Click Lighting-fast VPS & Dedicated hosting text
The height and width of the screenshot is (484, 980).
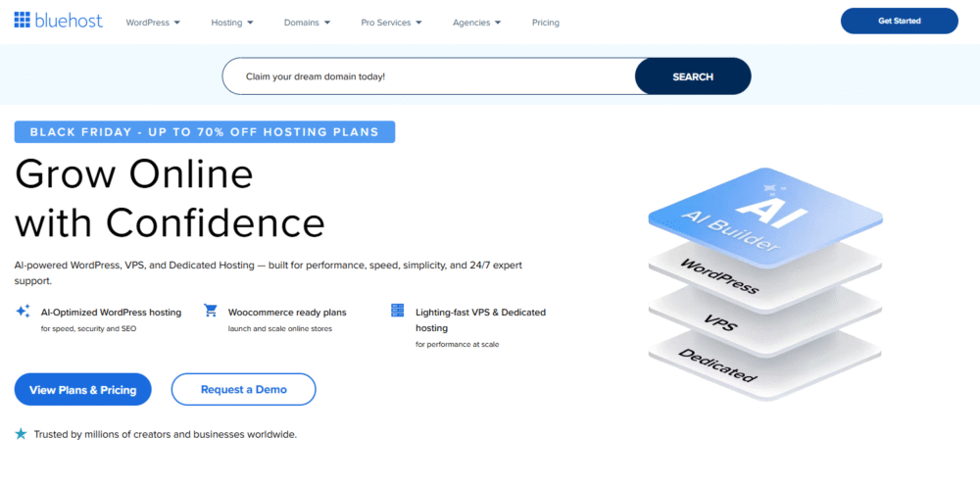(x=480, y=319)
